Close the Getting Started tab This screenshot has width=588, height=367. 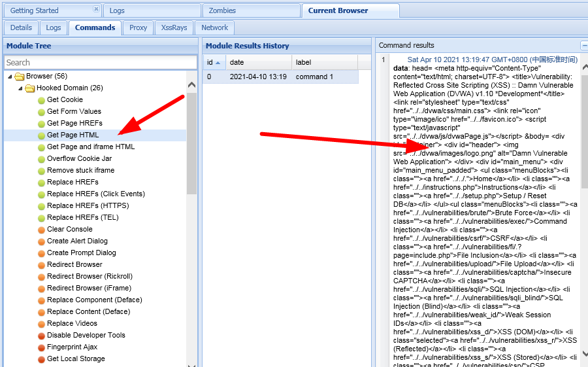pyautogui.click(x=97, y=9)
